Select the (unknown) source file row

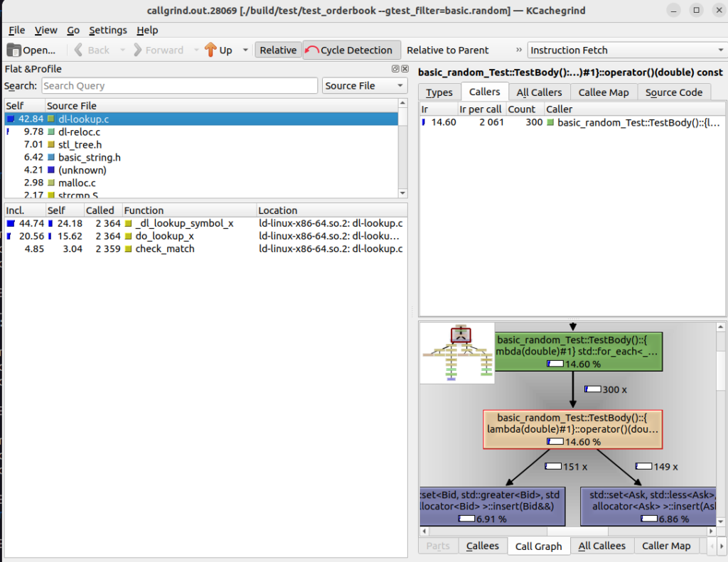click(201, 171)
